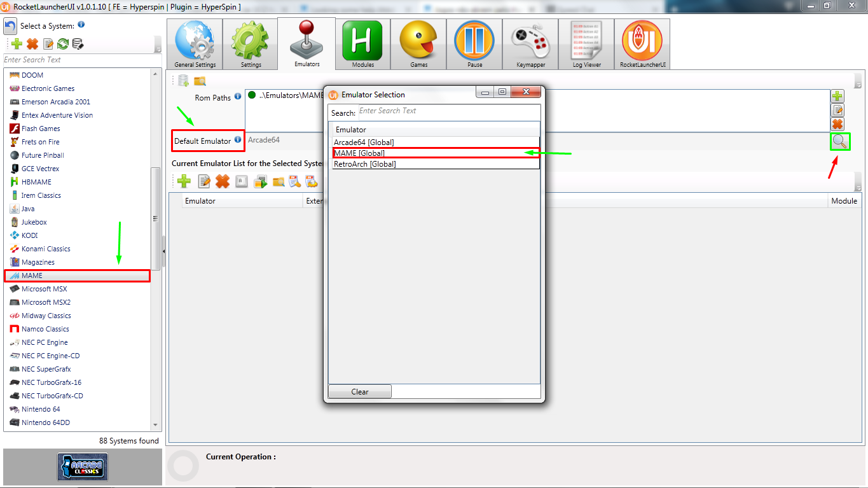Open the General Settings tab
The height and width of the screenshot is (488, 868).
coord(195,44)
